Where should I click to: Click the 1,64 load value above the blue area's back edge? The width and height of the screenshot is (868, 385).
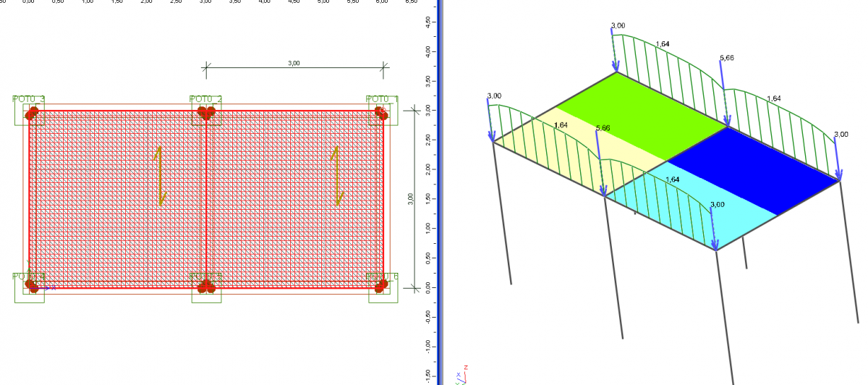tap(774, 98)
